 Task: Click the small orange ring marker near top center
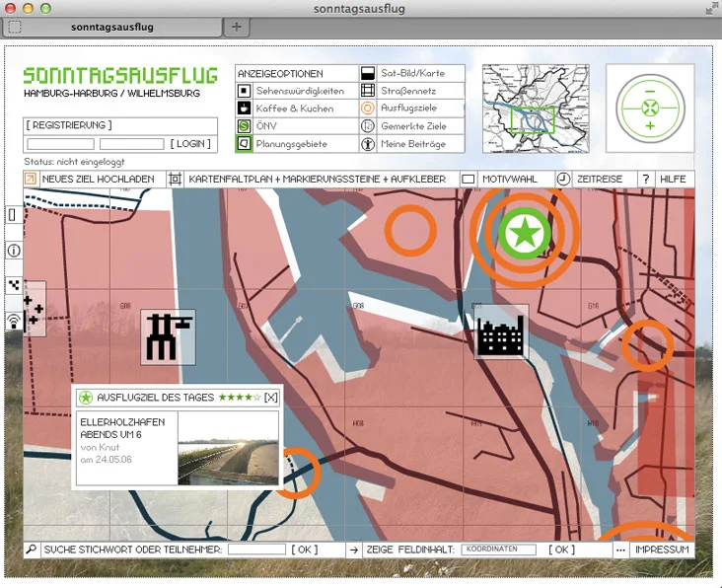tap(410, 231)
